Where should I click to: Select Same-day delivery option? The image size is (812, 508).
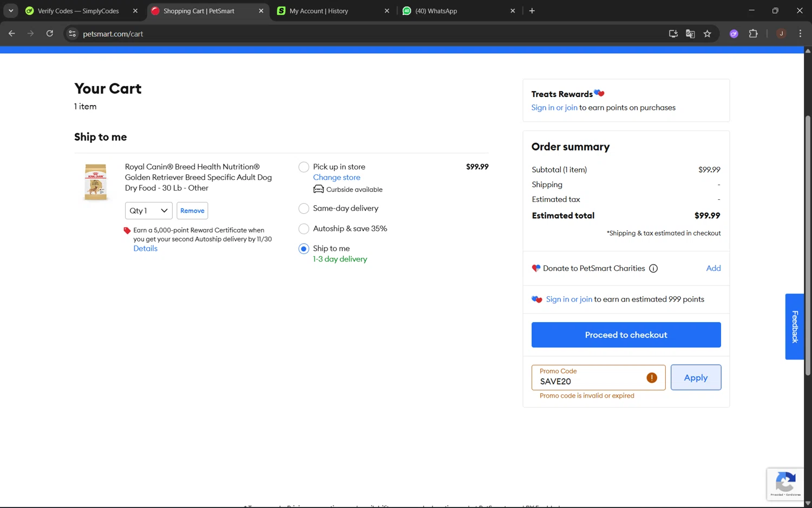coord(304,209)
